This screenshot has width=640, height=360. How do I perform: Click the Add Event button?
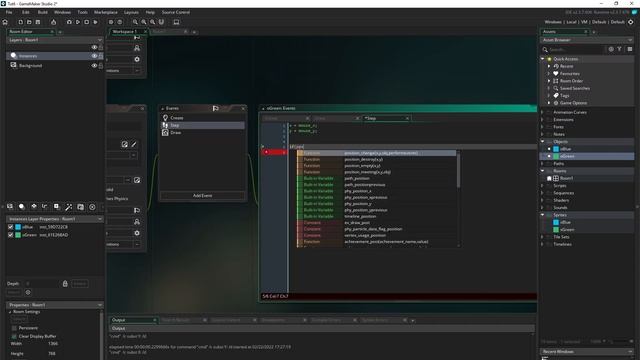(x=202, y=196)
